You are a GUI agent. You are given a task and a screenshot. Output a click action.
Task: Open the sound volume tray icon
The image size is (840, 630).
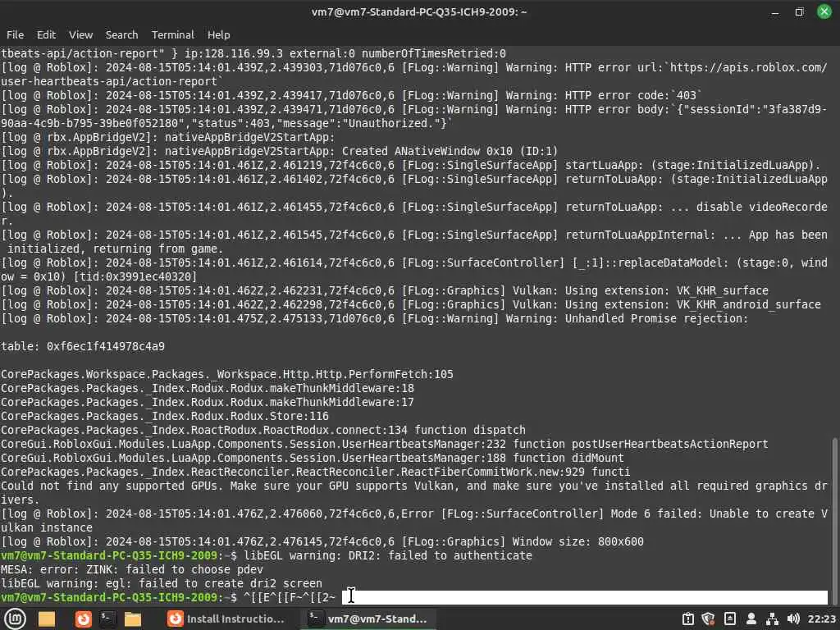pyautogui.click(x=793, y=619)
